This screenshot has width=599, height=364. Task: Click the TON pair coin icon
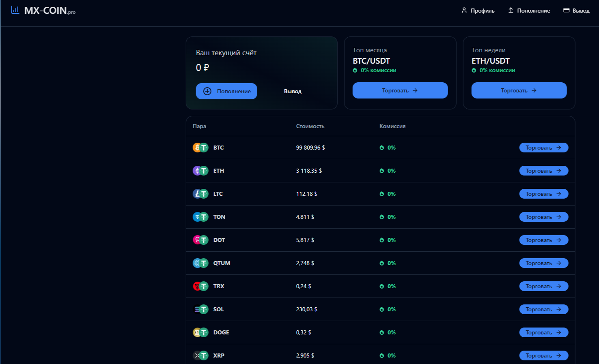pos(200,217)
